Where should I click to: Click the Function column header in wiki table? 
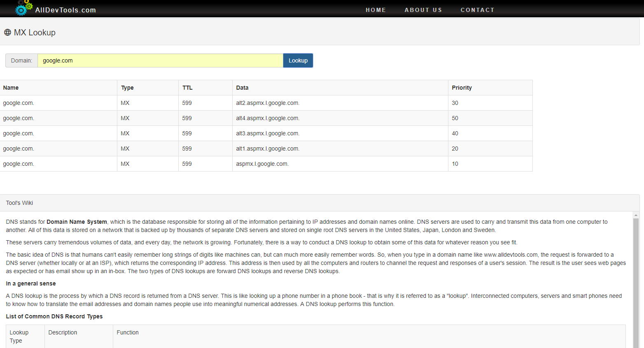click(369, 336)
